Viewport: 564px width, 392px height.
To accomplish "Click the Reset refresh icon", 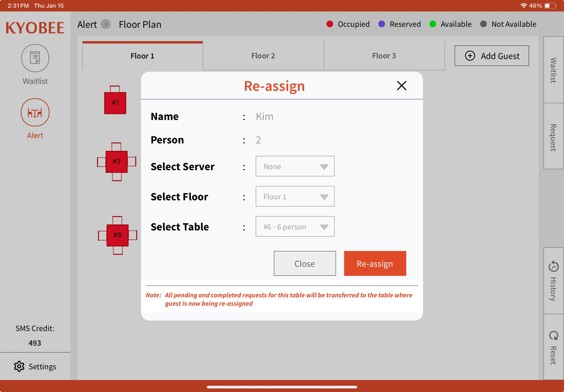I will [553, 336].
